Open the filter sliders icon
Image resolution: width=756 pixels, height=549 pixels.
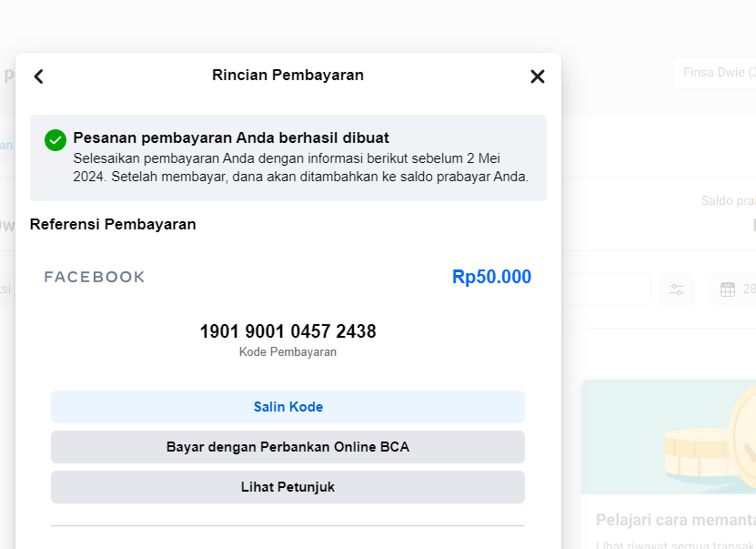677,290
